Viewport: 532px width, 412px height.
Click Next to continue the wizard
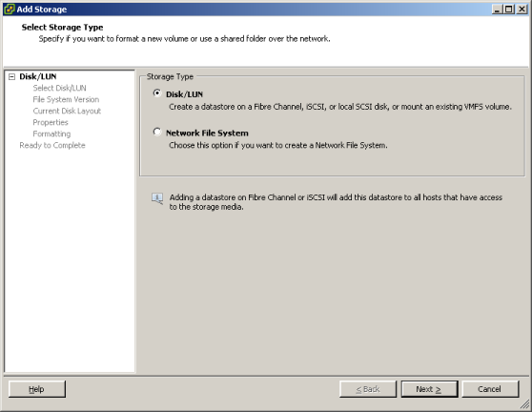click(x=429, y=389)
